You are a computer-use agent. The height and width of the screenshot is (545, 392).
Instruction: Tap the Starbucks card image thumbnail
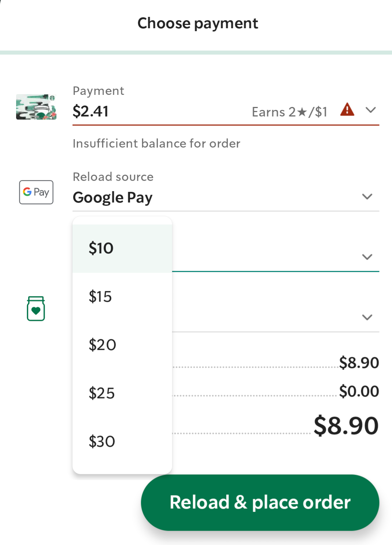[36, 107]
